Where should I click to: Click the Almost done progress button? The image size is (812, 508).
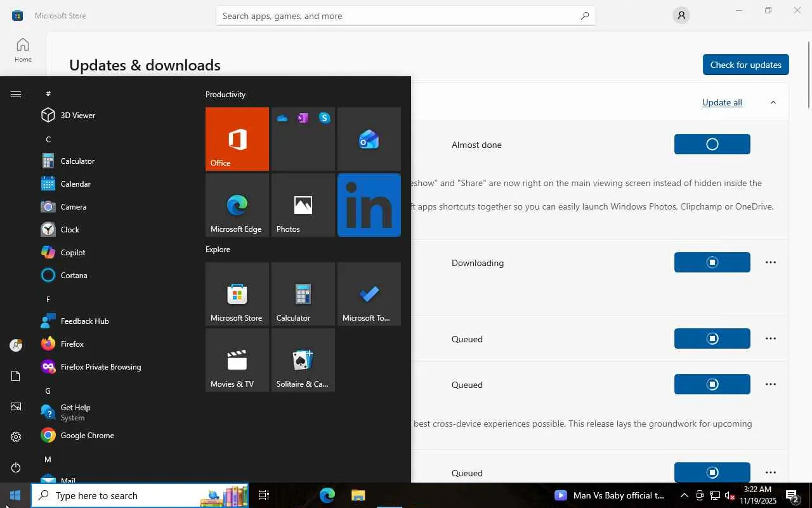712,144
